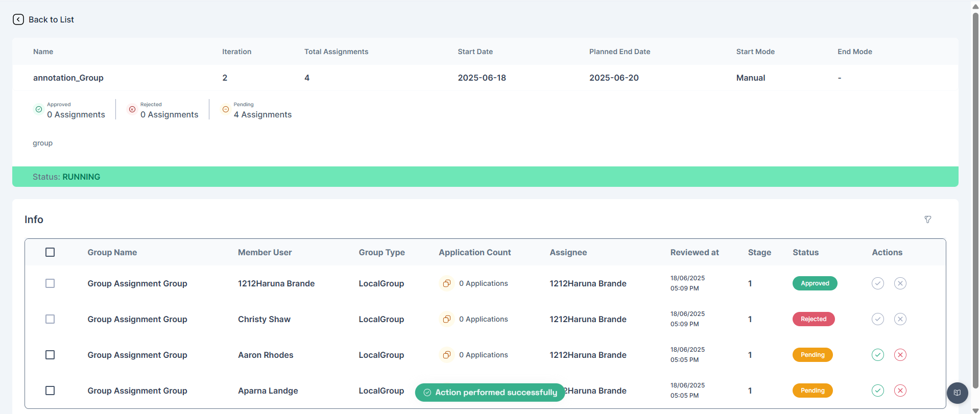Click member name Christy Shaw
This screenshot has height=414, width=980.
click(264, 319)
